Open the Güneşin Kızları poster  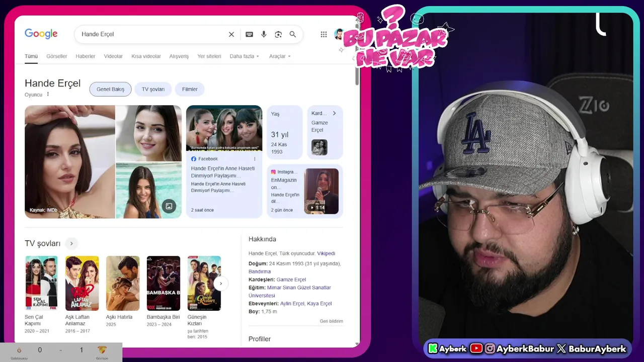(204, 284)
